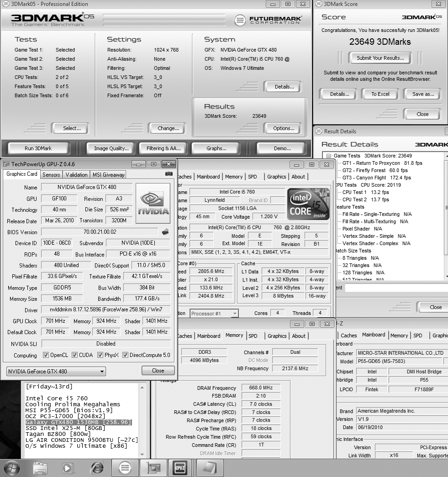Launch Windows Media Player from taskbar
This screenshot has height=477, width=448.
tap(68, 468)
